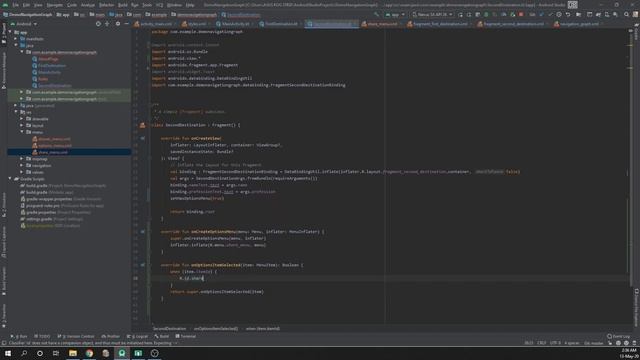Expand the manifests folder arrow
This screenshot has height=360, width=640.
pyautogui.click(x=16, y=39)
